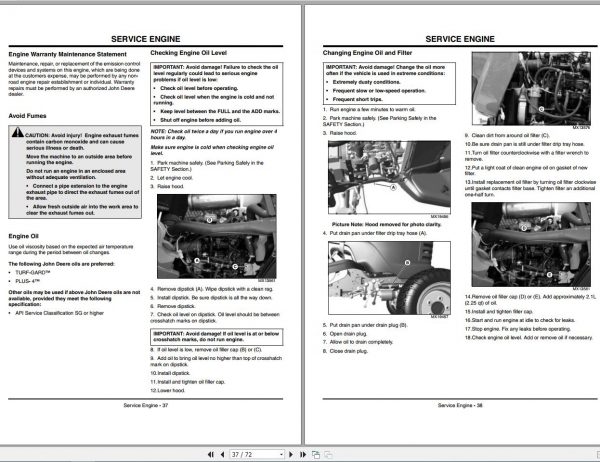Click the 'Service Engine - 37' footer
The image size is (600, 462).
pos(146,405)
